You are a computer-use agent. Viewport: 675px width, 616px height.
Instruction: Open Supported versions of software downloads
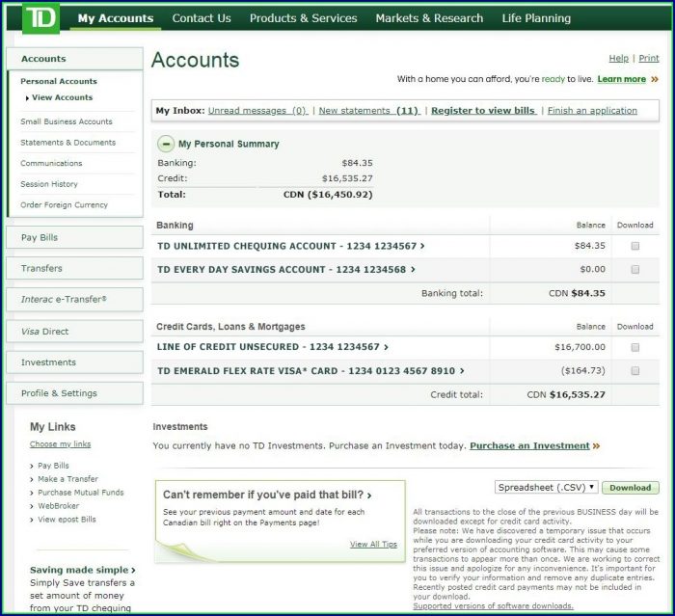[493, 606]
